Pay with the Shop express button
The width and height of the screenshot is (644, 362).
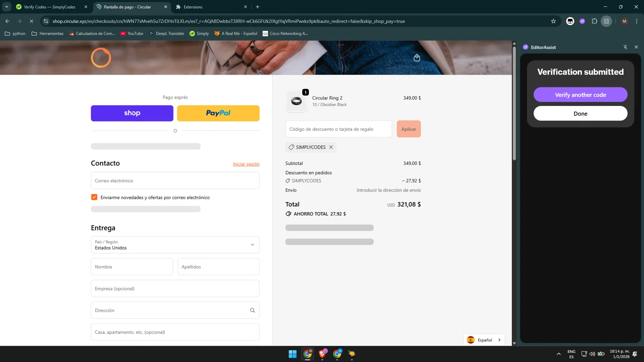(132, 113)
